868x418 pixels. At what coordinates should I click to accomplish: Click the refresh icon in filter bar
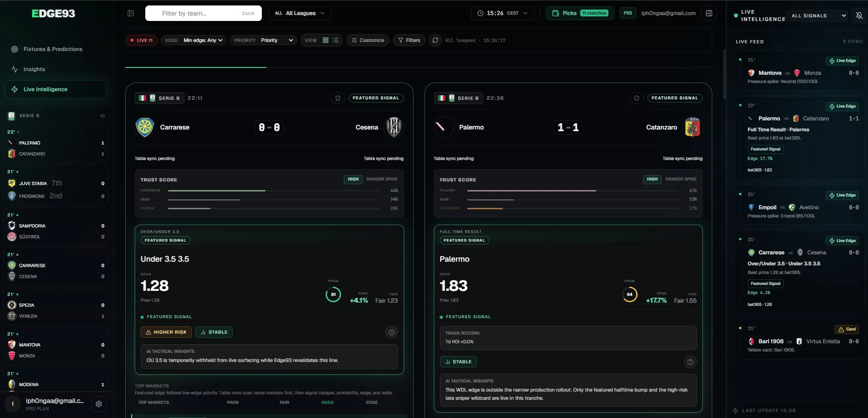(435, 40)
